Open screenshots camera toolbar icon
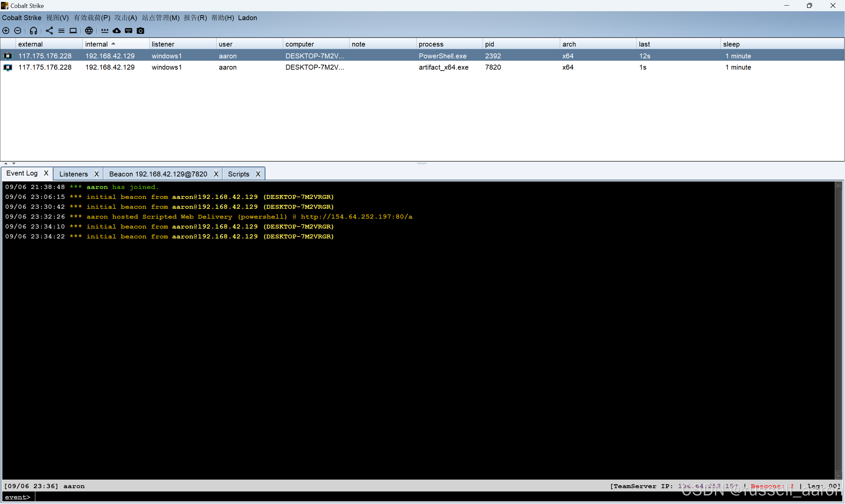Image resolution: width=845 pixels, height=504 pixels. pos(140,31)
